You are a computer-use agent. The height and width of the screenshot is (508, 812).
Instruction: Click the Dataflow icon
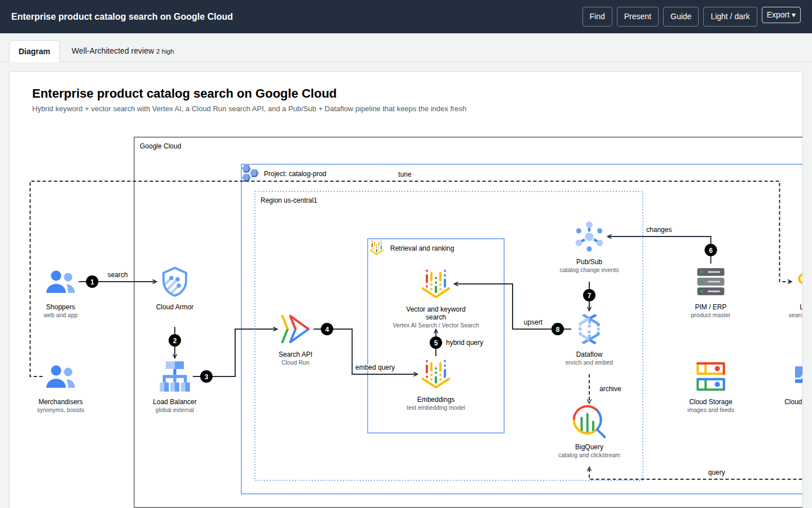[x=589, y=329]
